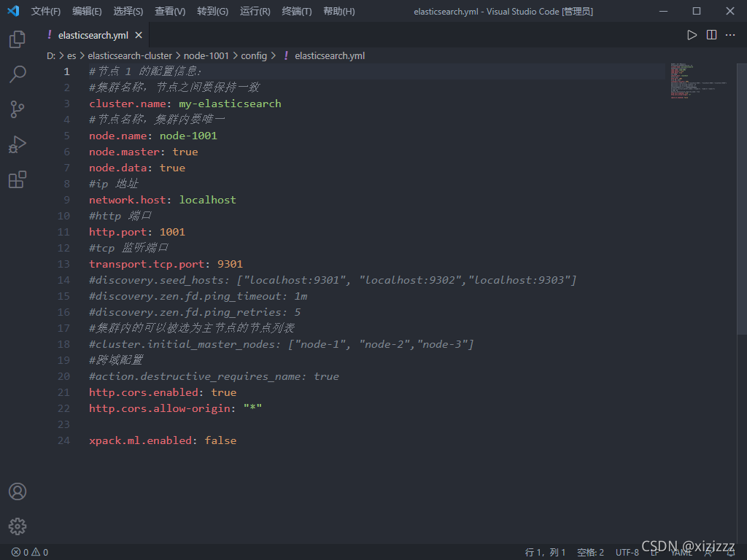
Task: Click elasticsearch-cluster in breadcrumb
Action: (130, 55)
